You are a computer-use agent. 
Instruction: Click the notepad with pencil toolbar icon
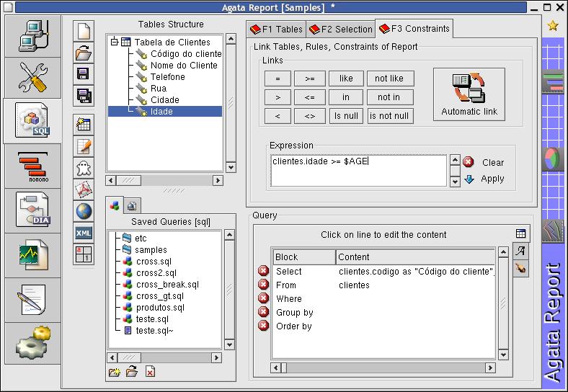click(84, 146)
